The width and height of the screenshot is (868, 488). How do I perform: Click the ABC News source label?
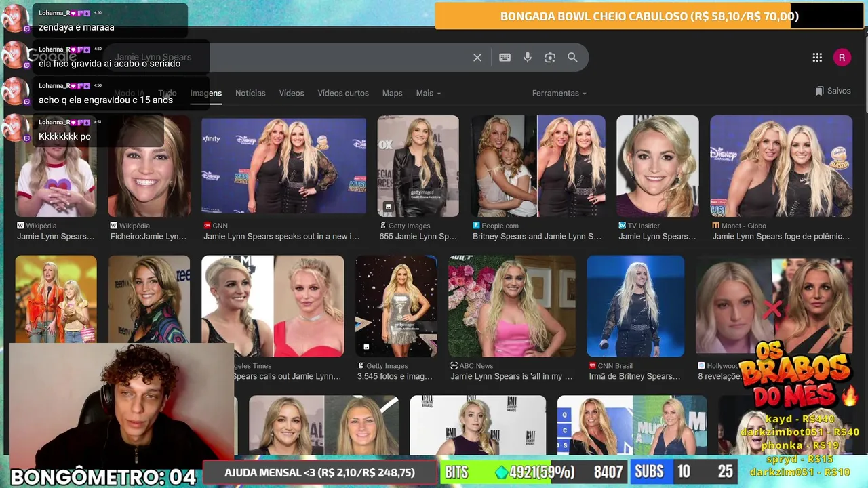click(476, 366)
